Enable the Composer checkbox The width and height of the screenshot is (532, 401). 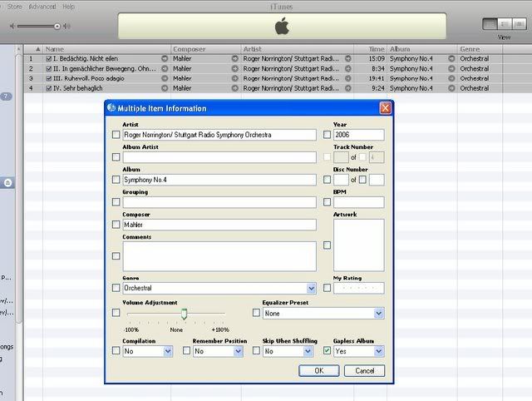click(x=116, y=225)
